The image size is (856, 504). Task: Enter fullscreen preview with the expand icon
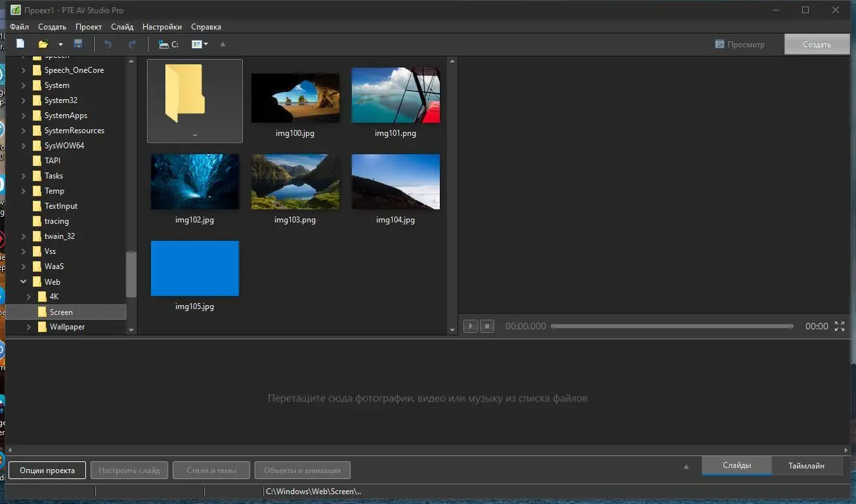[840, 326]
